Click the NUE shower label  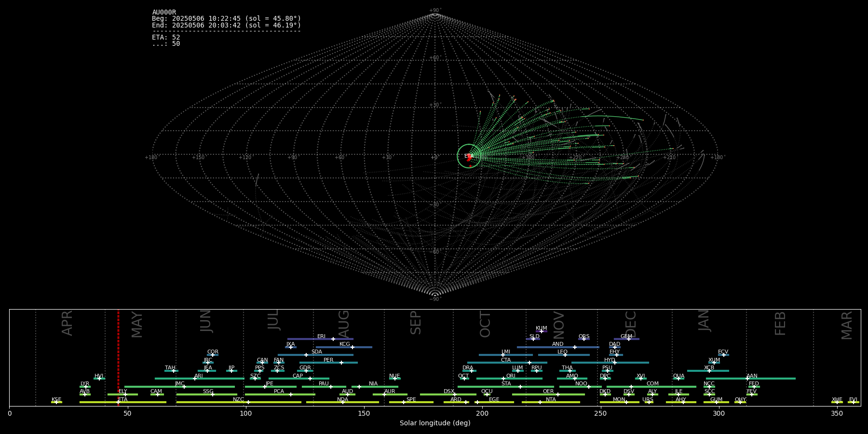point(394,376)
